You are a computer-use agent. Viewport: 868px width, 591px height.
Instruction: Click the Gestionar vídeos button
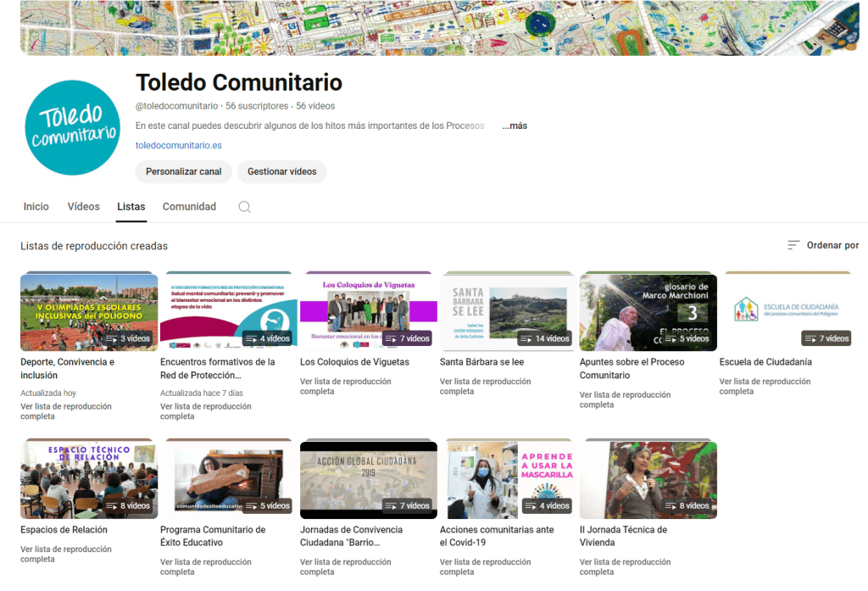point(281,172)
